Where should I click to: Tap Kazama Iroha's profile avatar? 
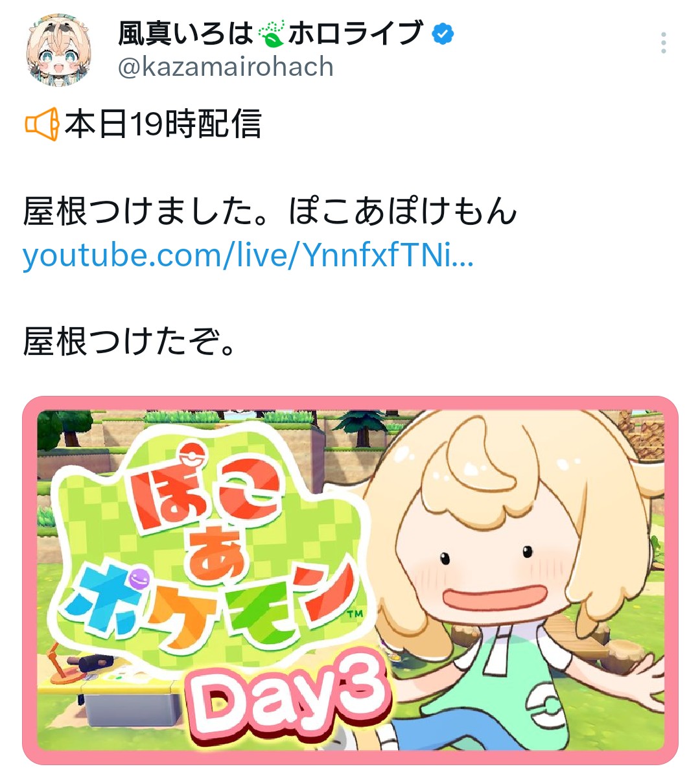click(x=58, y=52)
